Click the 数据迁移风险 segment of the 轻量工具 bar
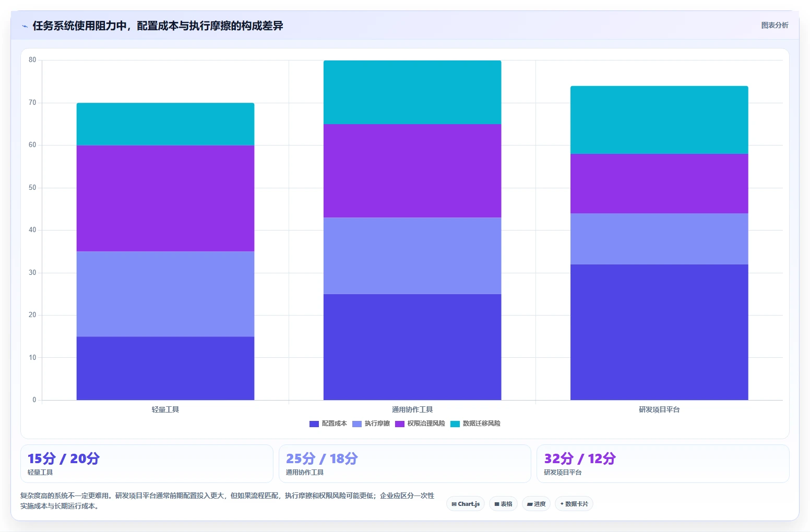The width and height of the screenshot is (810, 532). click(165, 124)
